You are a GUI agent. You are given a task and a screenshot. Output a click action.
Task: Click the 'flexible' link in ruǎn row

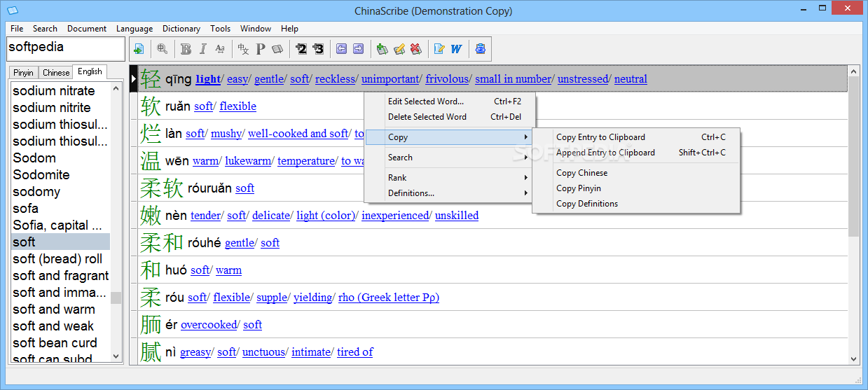[237, 106]
